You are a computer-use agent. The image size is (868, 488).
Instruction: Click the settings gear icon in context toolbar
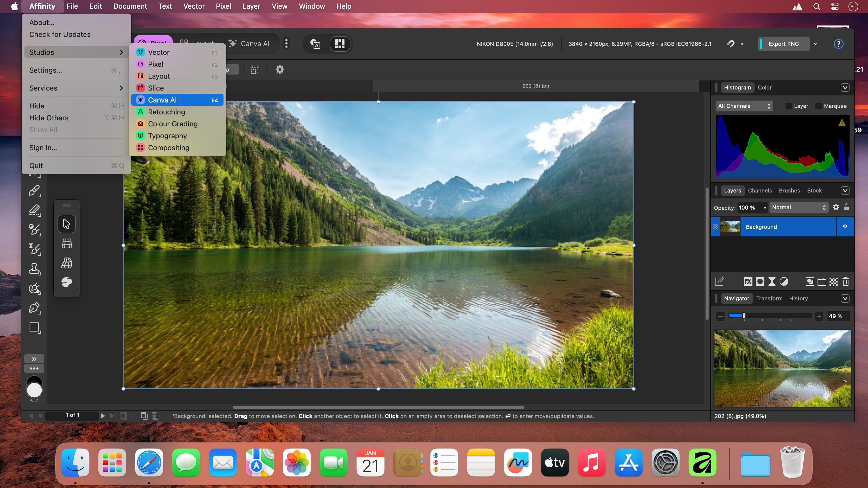pos(280,70)
